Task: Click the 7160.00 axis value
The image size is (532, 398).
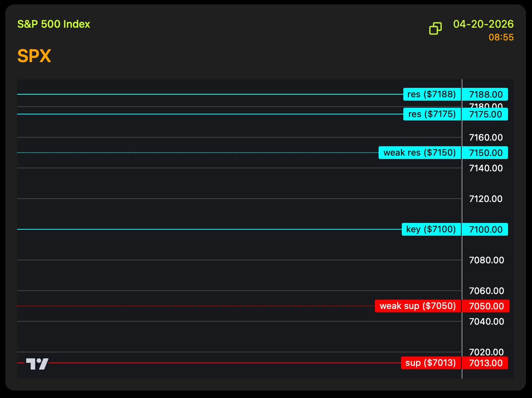Action: point(486,138)
